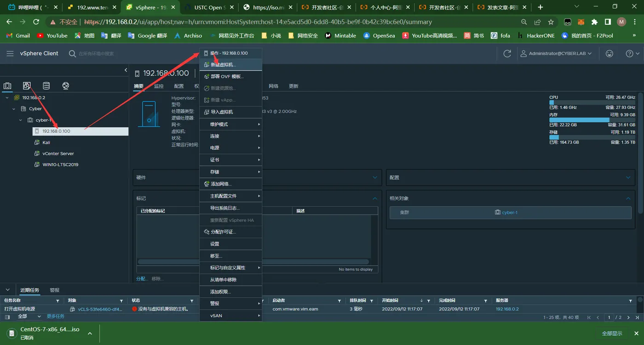Click the 分配 tag link
Viewport: 644px width, 345px height.
coord(142,279)
